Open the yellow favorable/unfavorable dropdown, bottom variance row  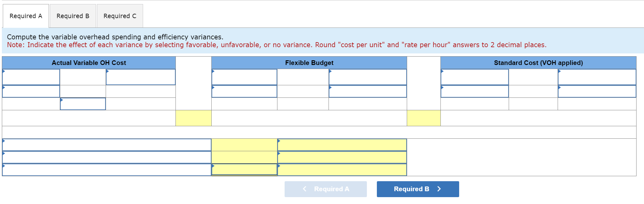[342, 170]
